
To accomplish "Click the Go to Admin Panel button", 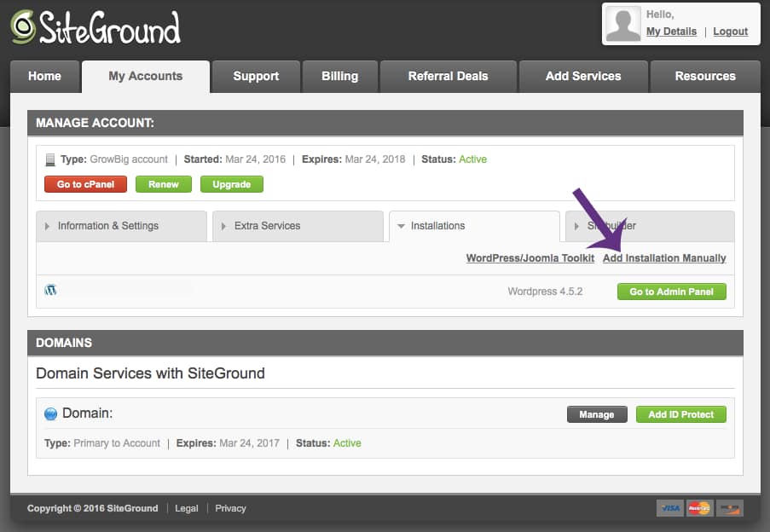I will pyautogui.click(x=671, y=292).
